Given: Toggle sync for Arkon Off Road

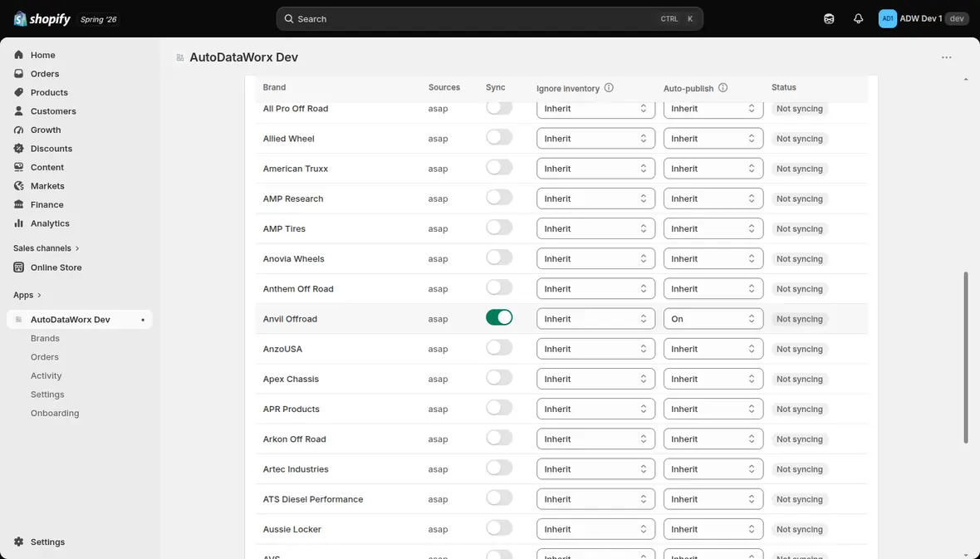Looking at the screenshot, I should (499, 438).
